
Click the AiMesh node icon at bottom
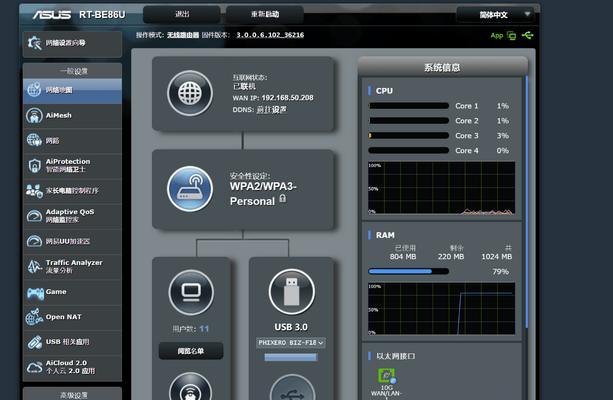coord(190,386)
